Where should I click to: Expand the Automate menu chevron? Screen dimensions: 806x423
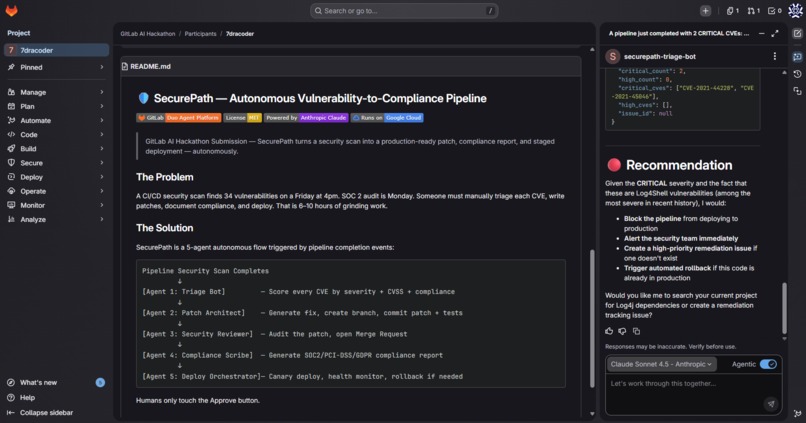point(102,120)
